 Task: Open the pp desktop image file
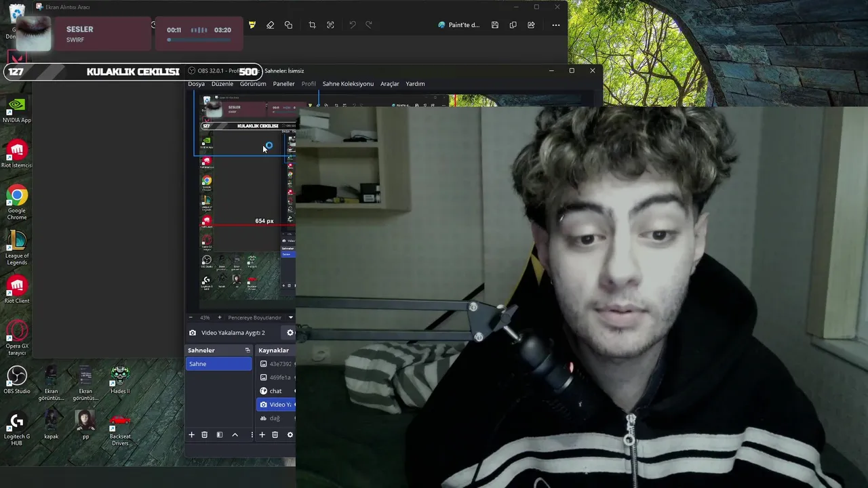[85, 426]
